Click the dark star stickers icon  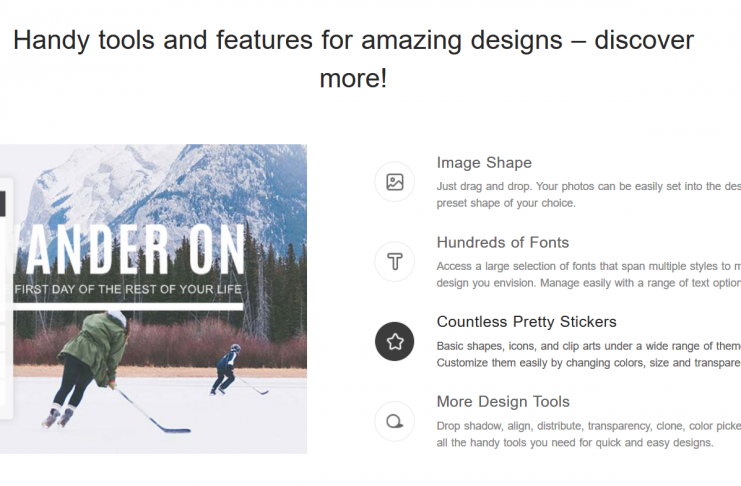click(394, 342)
